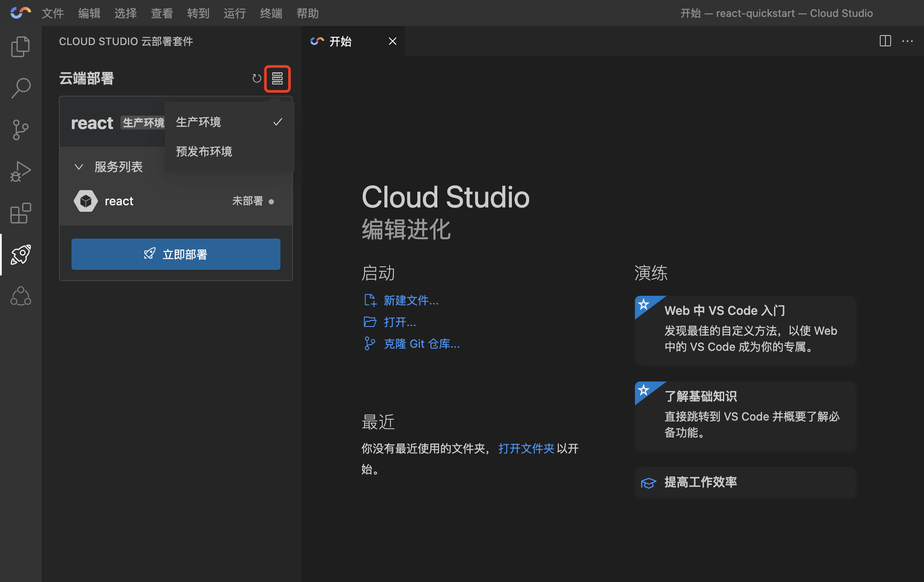The height and width of the screenshot is (582, 924).
Task: Click the split editor icon
Action: (x=885, y=41)
